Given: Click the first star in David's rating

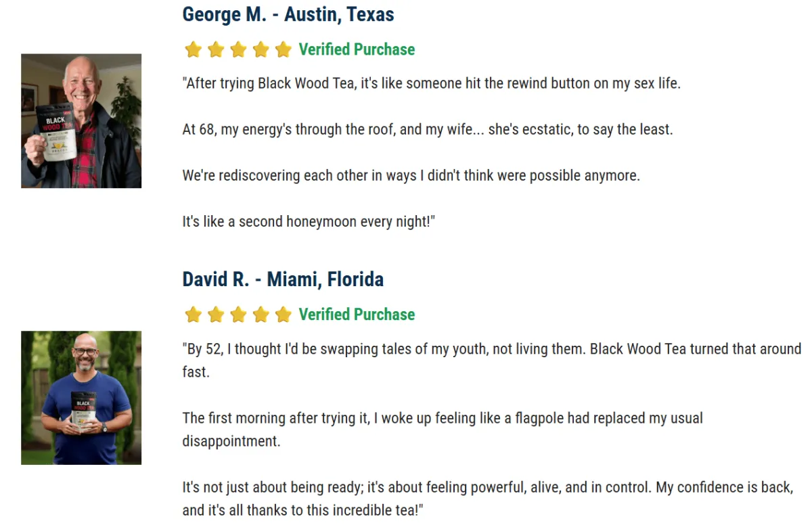Looking at the screenshot, I should (194, 315).
